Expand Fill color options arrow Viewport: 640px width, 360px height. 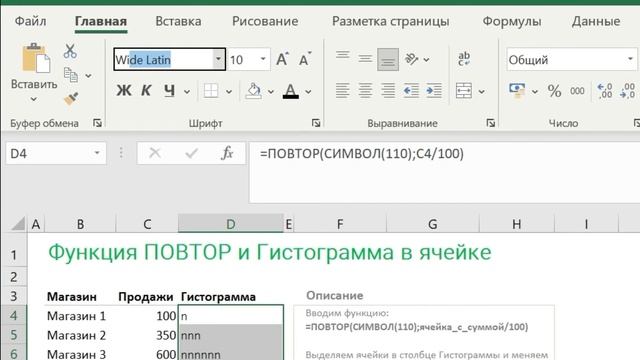[271, 92]
